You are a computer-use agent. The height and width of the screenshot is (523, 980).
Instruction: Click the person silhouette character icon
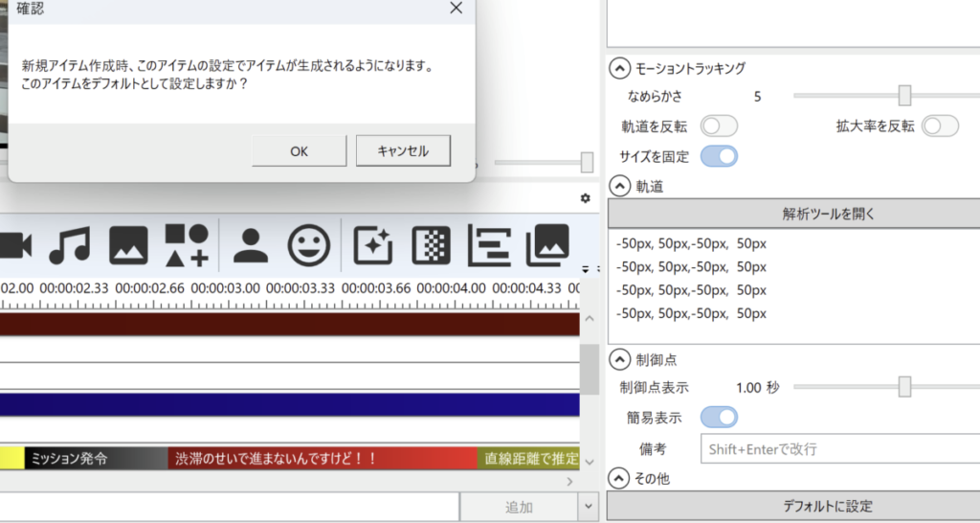pyautogui.click(x=251, y=246)
